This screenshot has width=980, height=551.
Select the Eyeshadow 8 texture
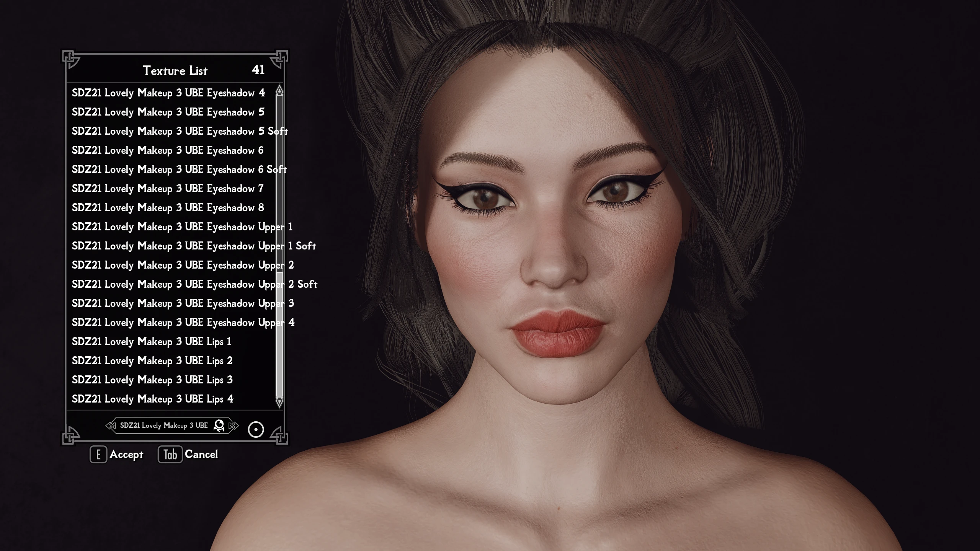(x=168, y=208)
